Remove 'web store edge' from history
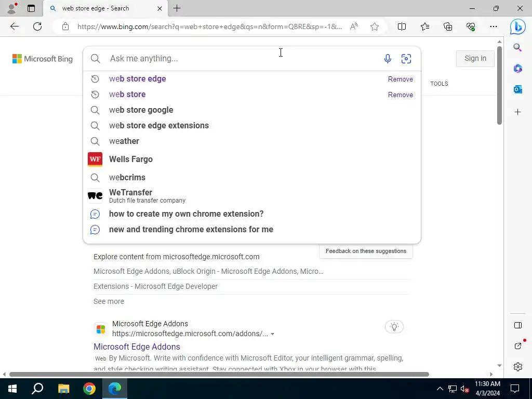This screenshot has height=399, width=532. pos(401,79)
